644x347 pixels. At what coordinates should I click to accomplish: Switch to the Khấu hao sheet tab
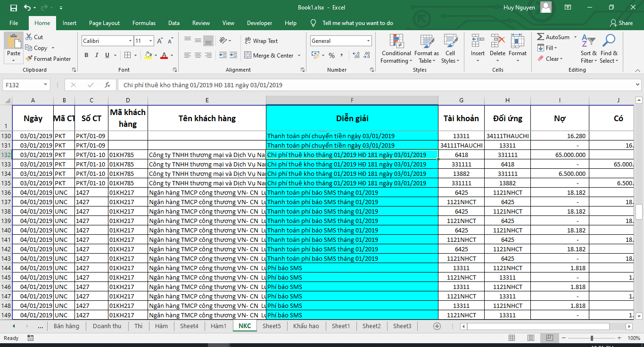click(306, 326)
